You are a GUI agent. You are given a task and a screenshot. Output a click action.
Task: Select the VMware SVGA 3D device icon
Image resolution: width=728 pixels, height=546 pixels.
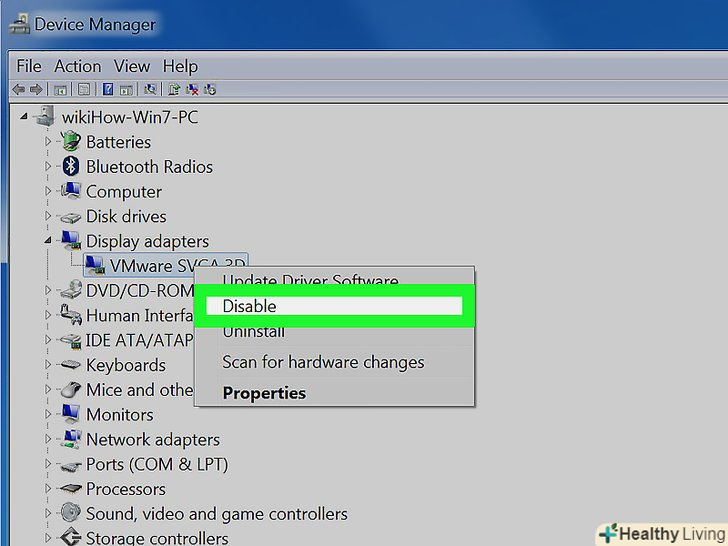95,265
